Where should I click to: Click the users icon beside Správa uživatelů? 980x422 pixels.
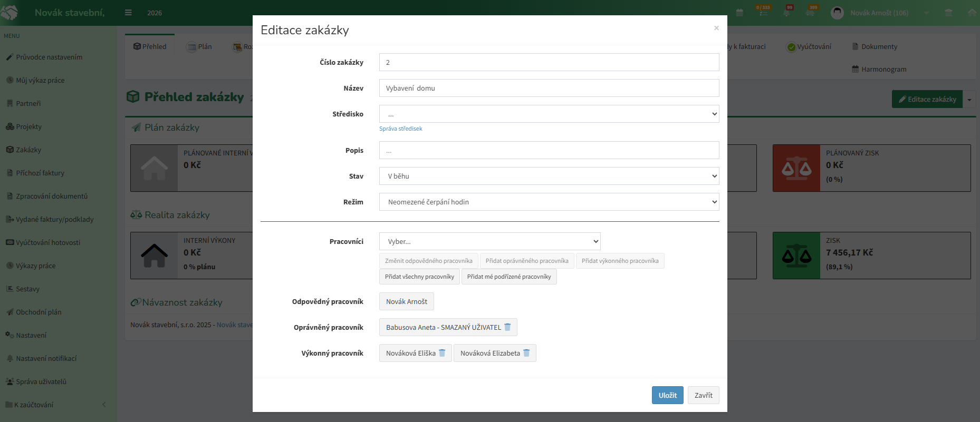tap(9, 381)
